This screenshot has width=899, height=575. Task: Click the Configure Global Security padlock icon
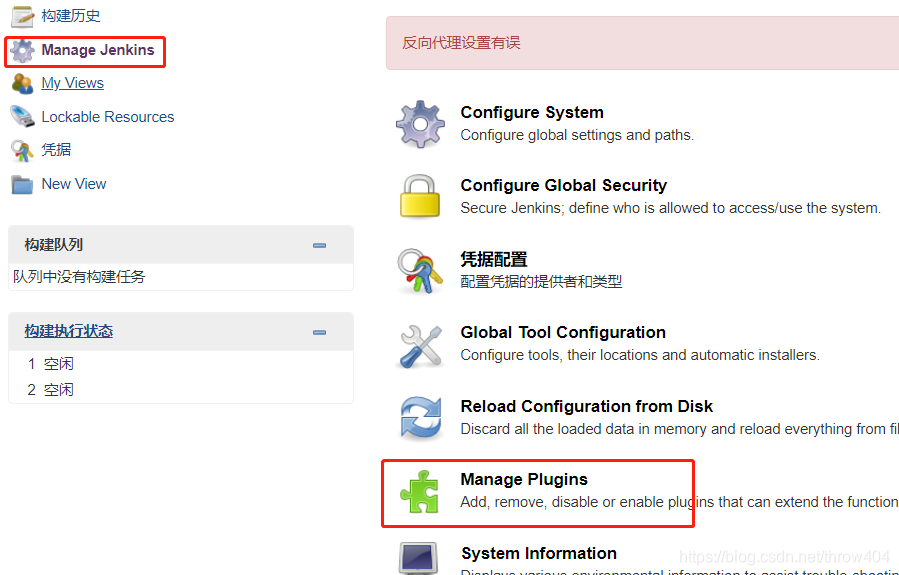pyautogui.click(x=420, y=197)
